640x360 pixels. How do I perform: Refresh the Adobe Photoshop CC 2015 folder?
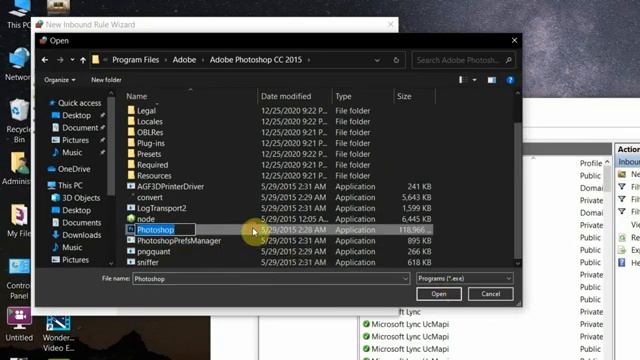click(x=396, y=60)
